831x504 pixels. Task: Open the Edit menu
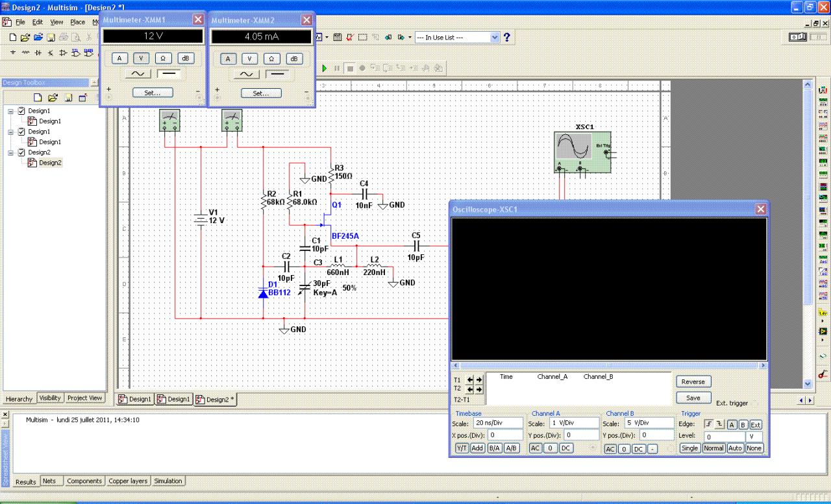[x=38, y=22]
